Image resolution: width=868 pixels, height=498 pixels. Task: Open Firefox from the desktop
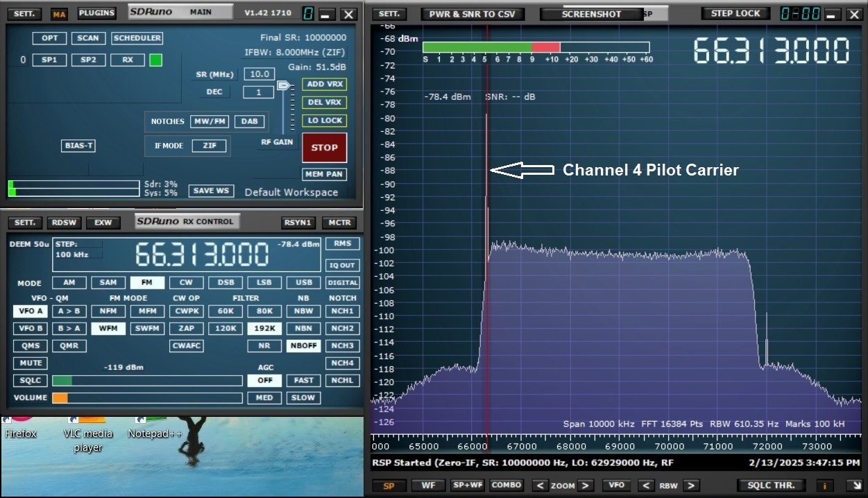click(21, 427)
